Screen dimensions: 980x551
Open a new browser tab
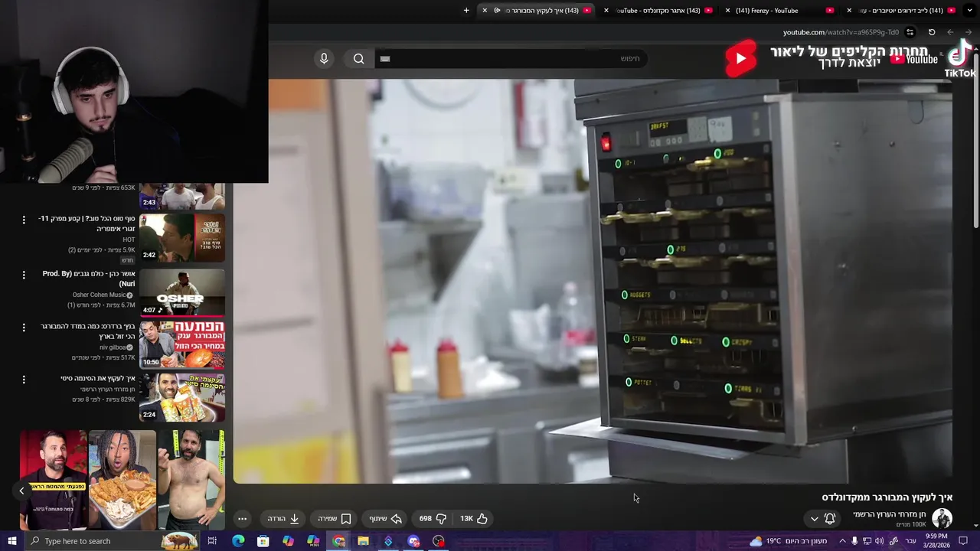pyautogui.click(x=466, y=11)
